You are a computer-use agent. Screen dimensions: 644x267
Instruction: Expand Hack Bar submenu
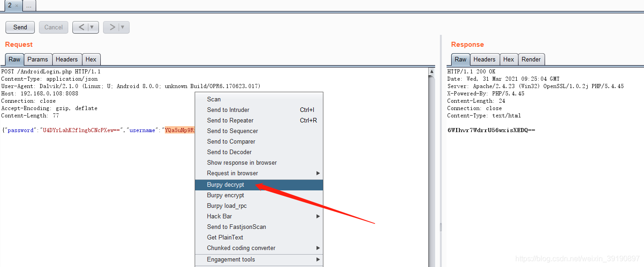(x=259, y=216)
